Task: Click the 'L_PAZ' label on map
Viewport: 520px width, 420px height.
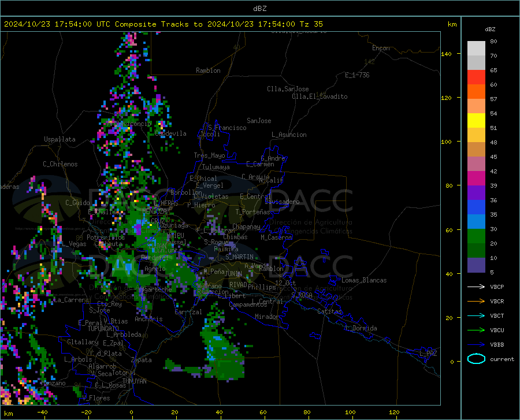Action: pyautogui.click(x=428, y=354)
